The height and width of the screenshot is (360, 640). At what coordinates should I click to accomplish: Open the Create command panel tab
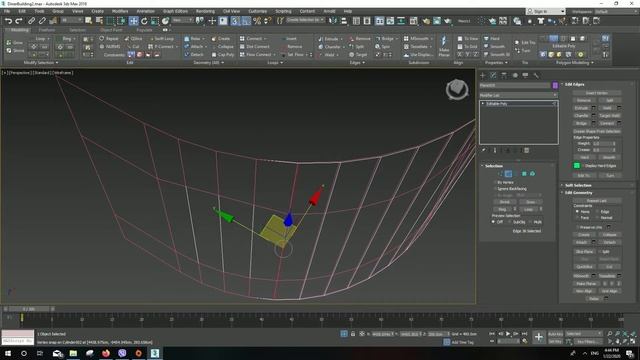[483, 76]
